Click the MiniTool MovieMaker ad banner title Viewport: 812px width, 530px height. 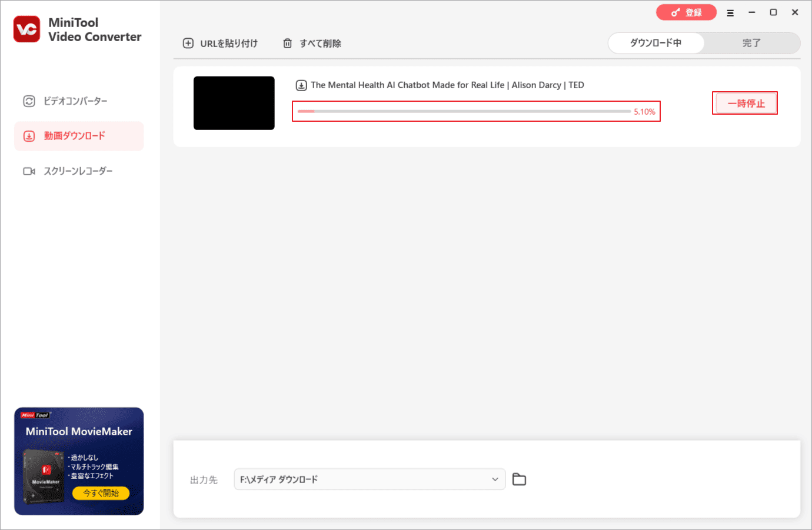pyautogui.click(x=79, y=432)
